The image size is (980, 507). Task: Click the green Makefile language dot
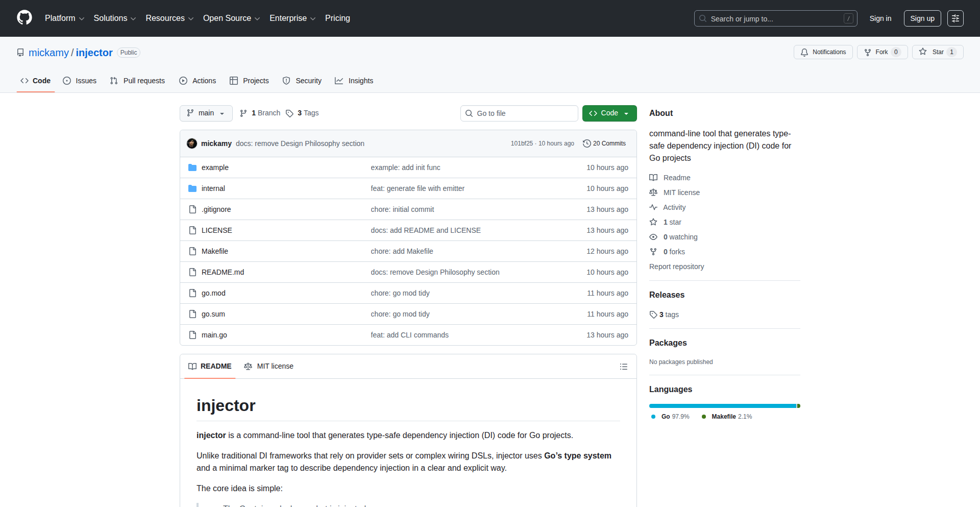tap(704, 417)
